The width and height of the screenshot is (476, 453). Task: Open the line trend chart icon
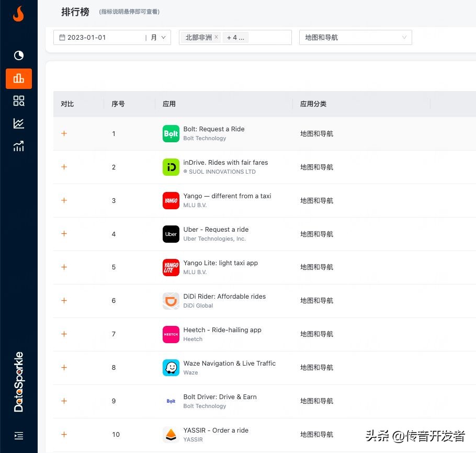coord(19,123)
